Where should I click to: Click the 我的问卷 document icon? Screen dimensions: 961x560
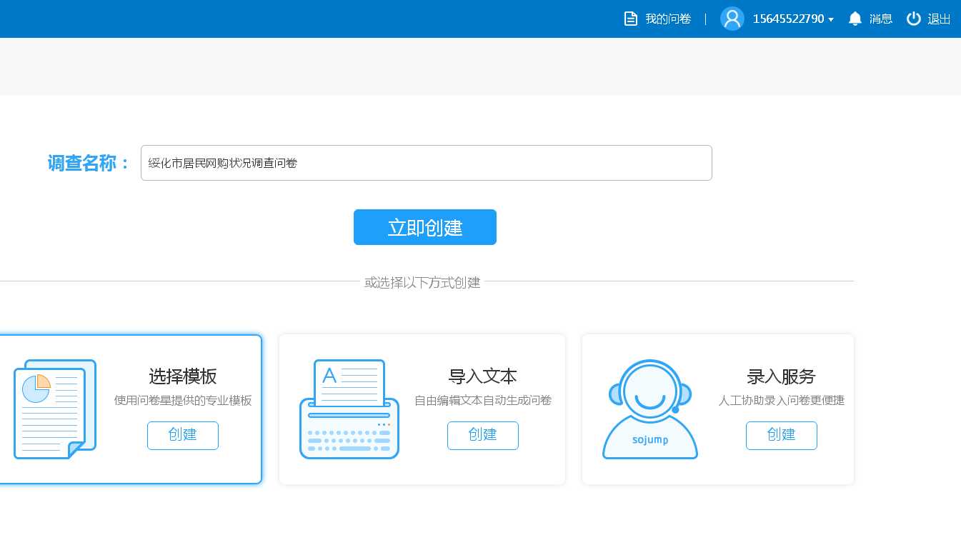pos(631,19)
